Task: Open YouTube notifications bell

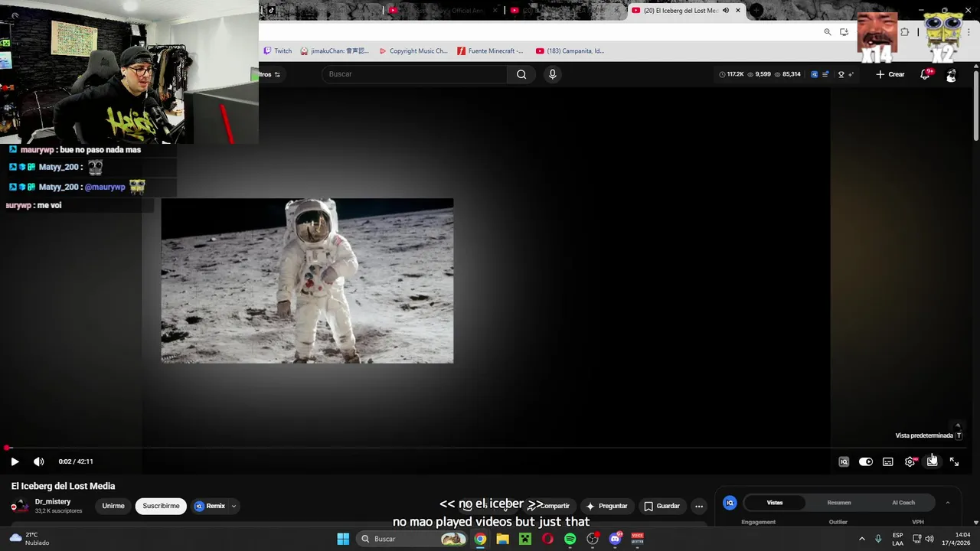Action: [x=926, y=74]
